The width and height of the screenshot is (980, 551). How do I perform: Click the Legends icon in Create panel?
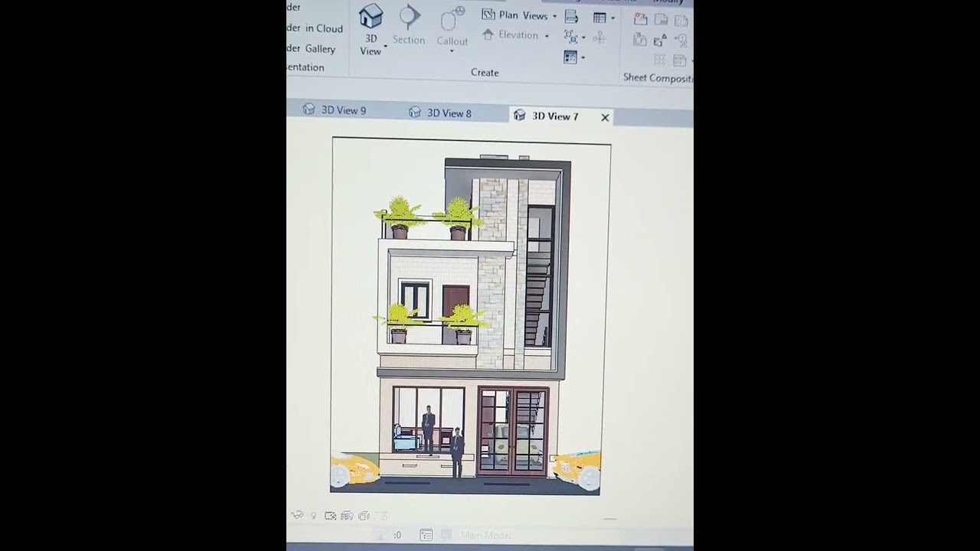point(570,57)
